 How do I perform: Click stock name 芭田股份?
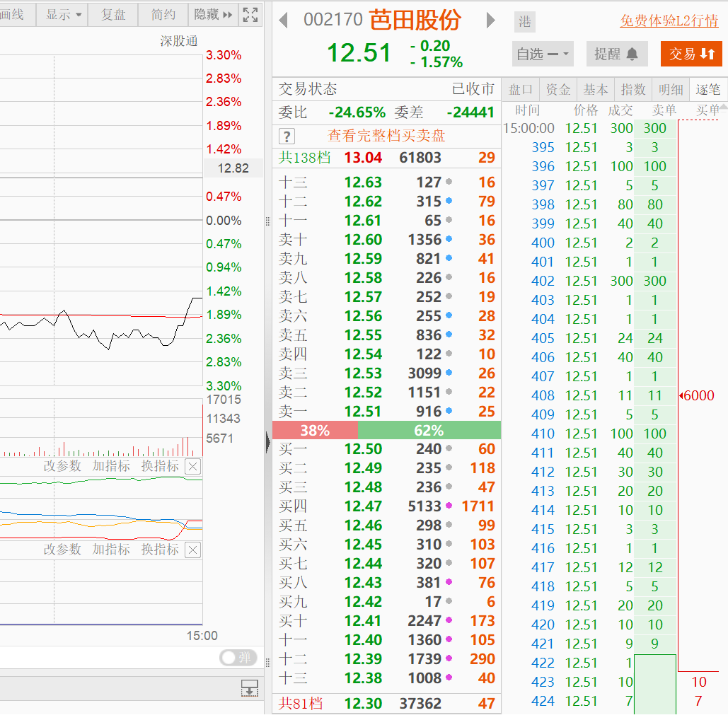pos(415,20)
